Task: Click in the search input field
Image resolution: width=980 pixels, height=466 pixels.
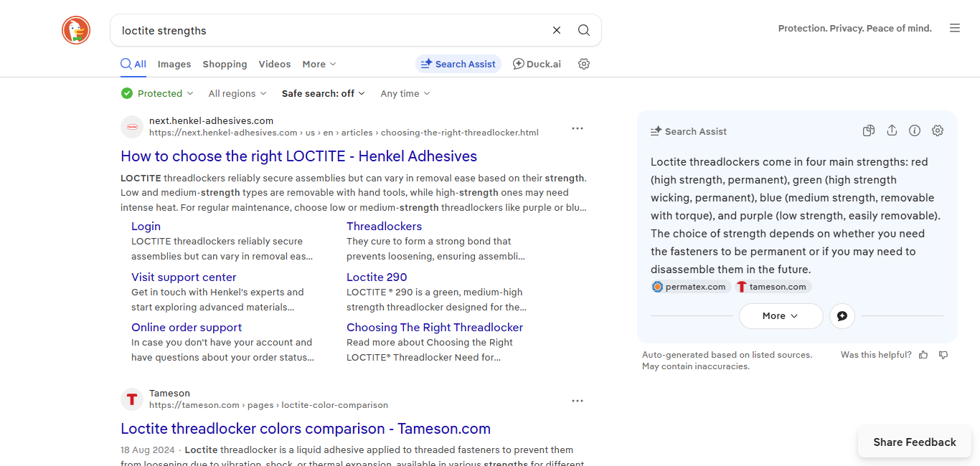Action: [330, 30]
